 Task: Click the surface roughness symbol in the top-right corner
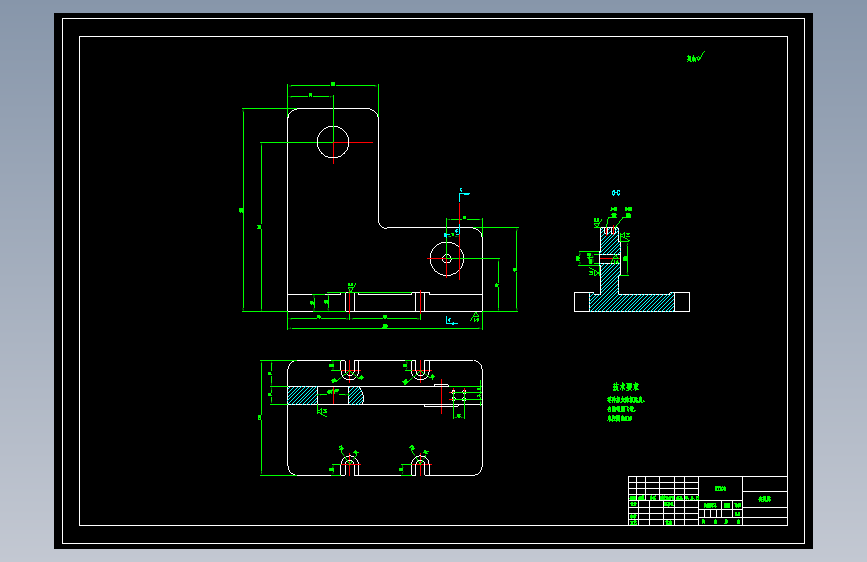(x=696, y=57)
